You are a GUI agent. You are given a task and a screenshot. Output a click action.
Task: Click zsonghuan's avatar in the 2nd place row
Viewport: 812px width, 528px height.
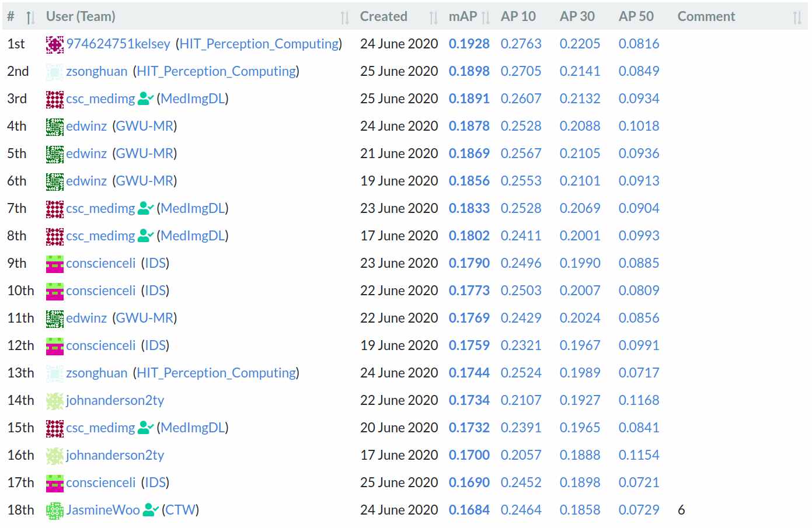[x=55, y=72]
